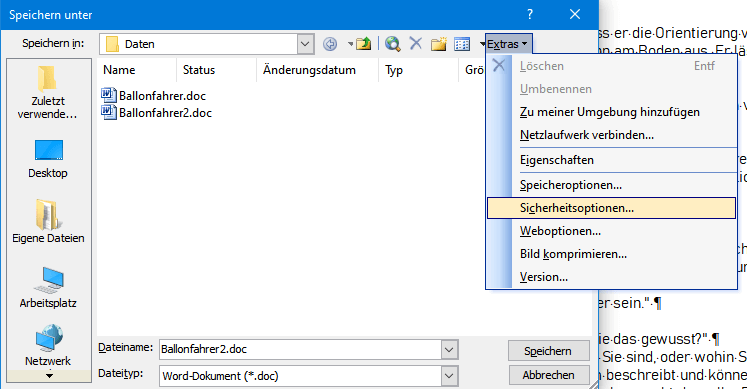The height and width of the screenshot is (389, 747).
Task: Open the Views icon in toolbar
Action: tap(462, 44)
